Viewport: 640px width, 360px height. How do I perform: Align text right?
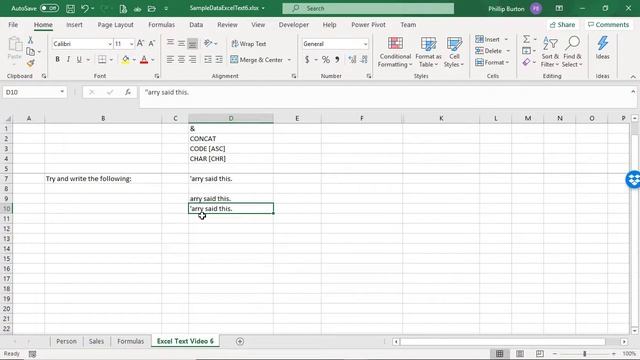[x=192, y=60]
